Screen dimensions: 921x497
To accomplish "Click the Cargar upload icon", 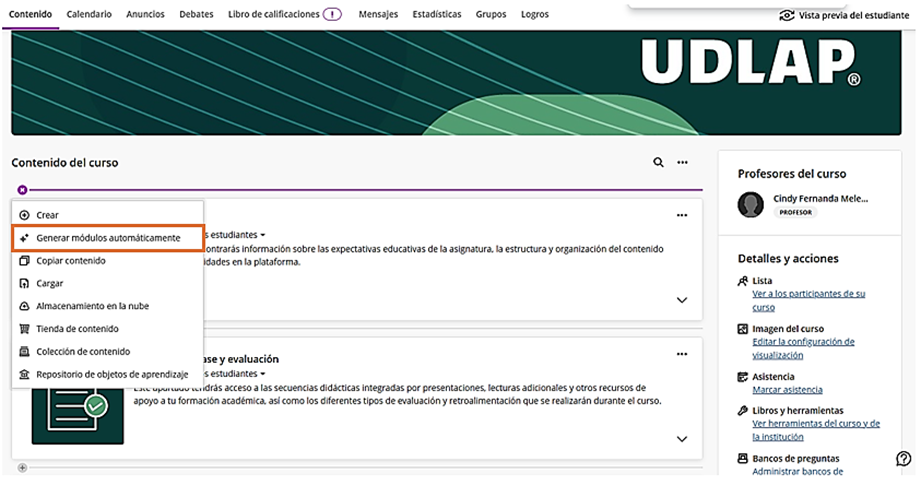I will tap(24, 283).
